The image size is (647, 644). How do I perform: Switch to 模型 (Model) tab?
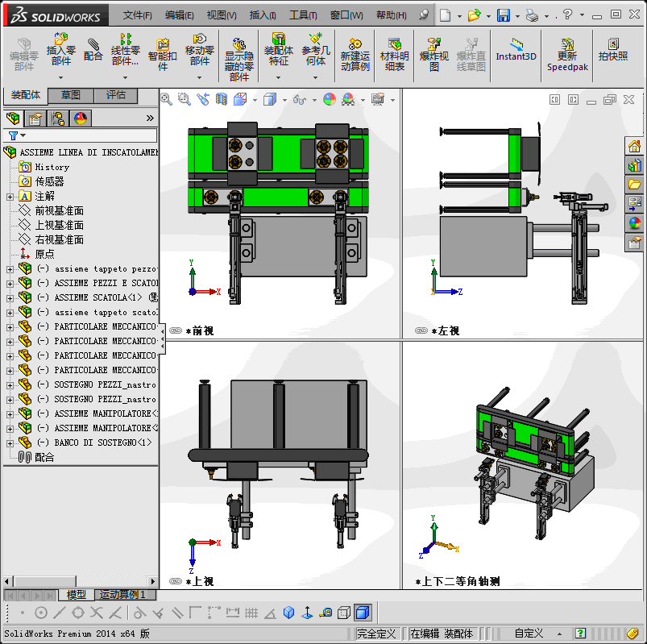[77, 595]
